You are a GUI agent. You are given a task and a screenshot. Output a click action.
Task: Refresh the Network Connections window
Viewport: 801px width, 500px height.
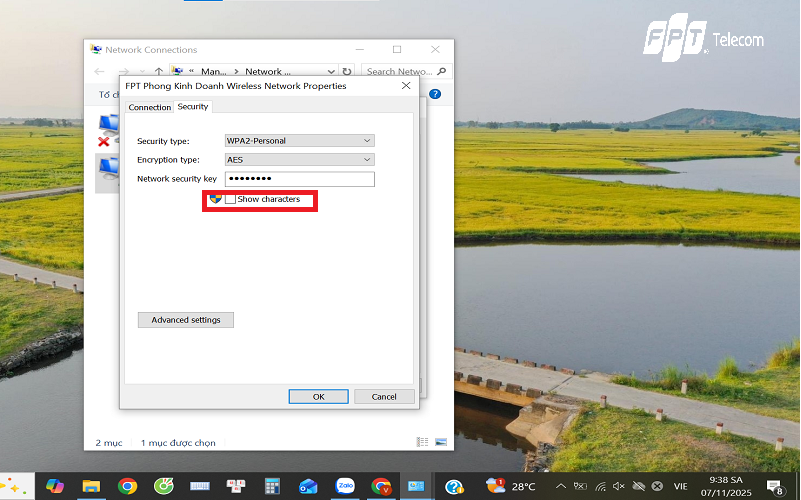point(347,72)
